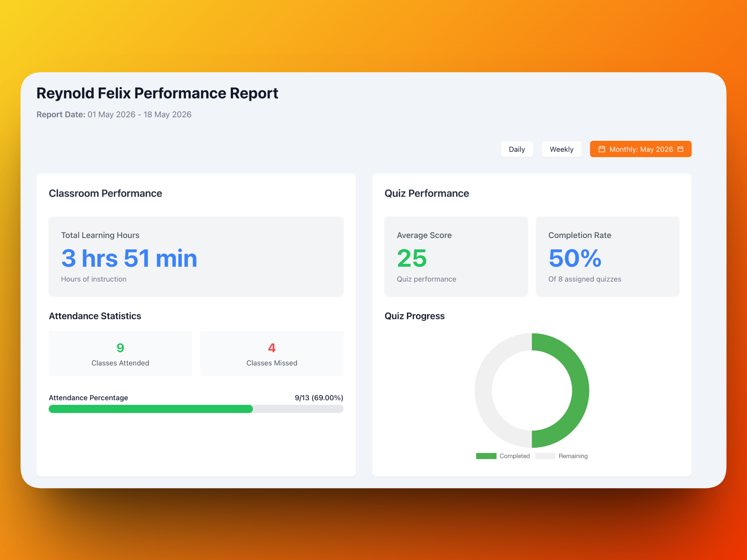Switch to the Weekly report view
Screen dimensions: 747x560
pos(561,149)
